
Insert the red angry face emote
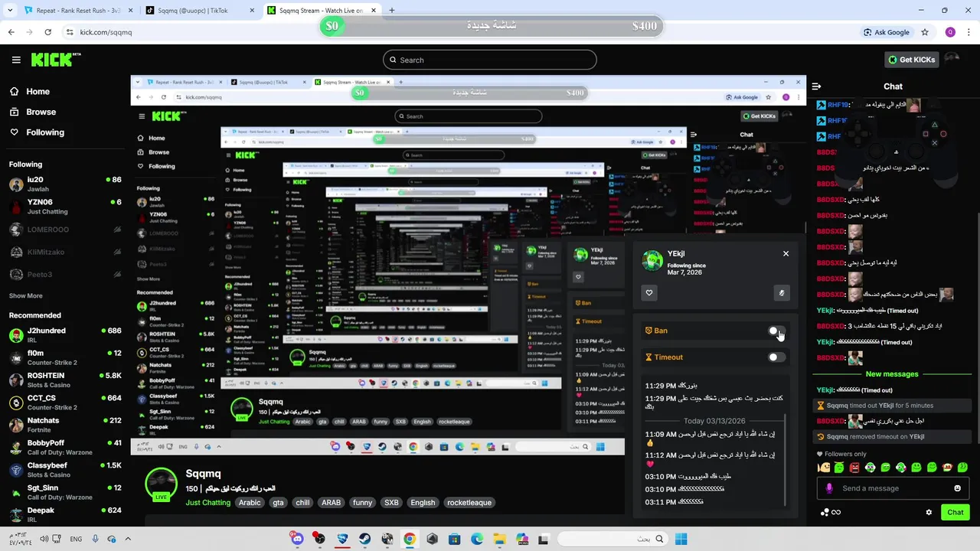pos(855,468)
